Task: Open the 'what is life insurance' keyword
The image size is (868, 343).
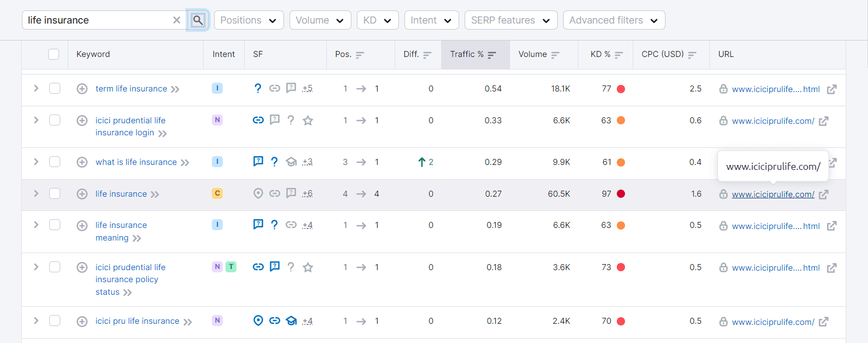Action: (136, 162)
